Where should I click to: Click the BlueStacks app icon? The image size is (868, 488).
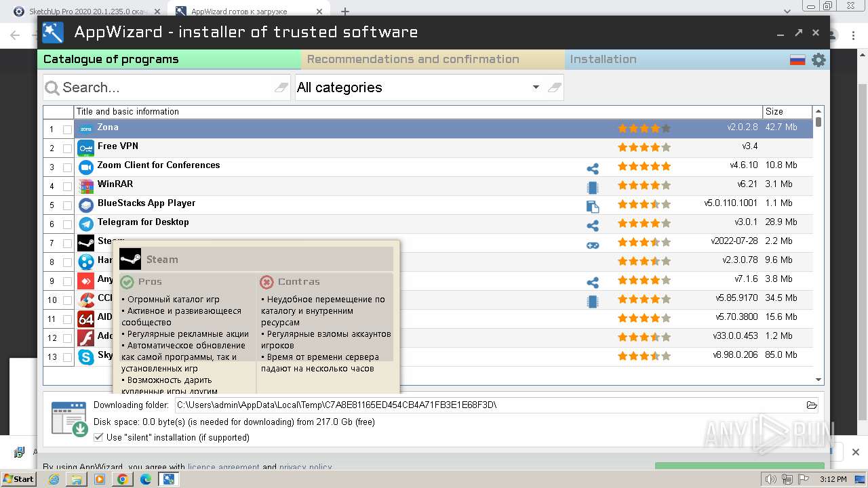(85, 205)
